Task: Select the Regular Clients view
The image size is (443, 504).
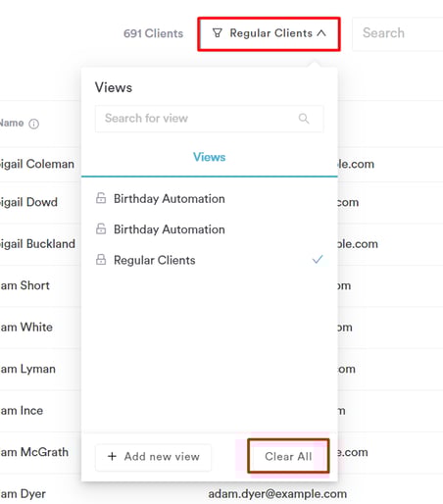Action: point(210,260)
